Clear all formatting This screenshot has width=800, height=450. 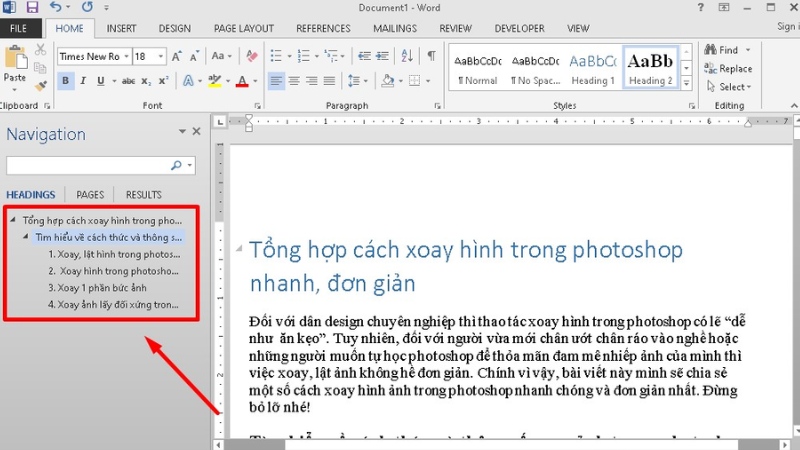(252, 56)
